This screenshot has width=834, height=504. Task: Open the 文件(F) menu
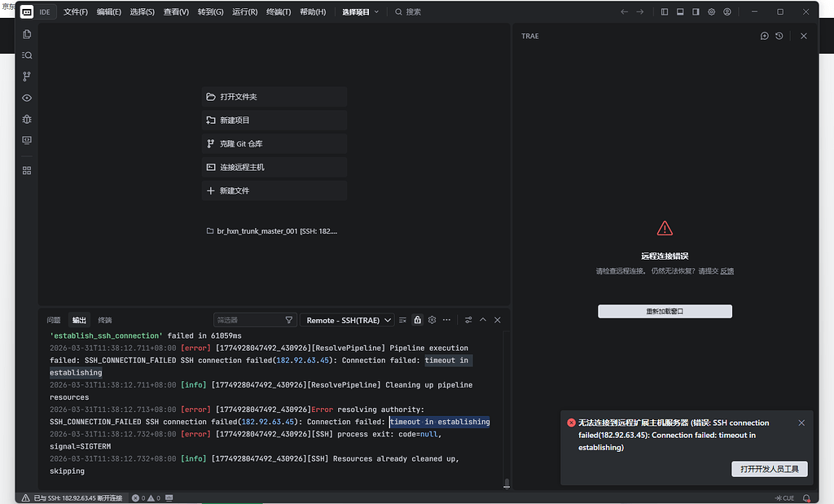pyautogui.click(x=76, y=11)
